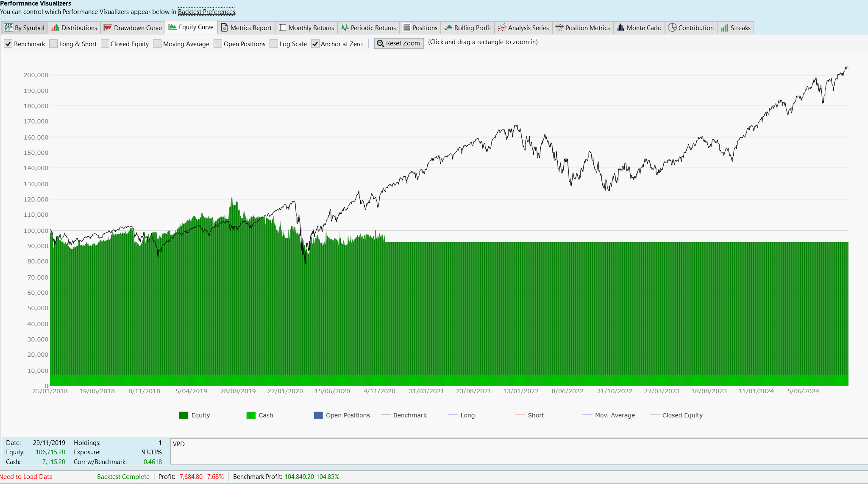Open the Rolling Profit icon
Viewport: 868px width, 484px height.
pos(448,28)
